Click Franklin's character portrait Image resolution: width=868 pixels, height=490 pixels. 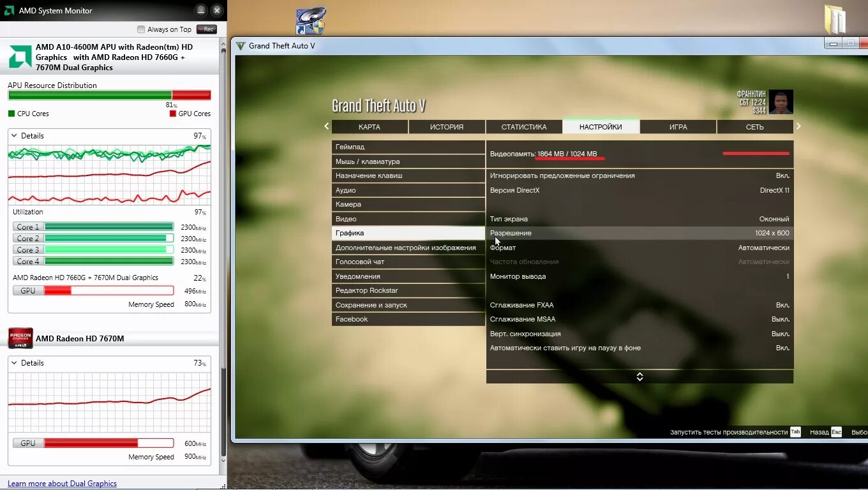pos(781,102)
